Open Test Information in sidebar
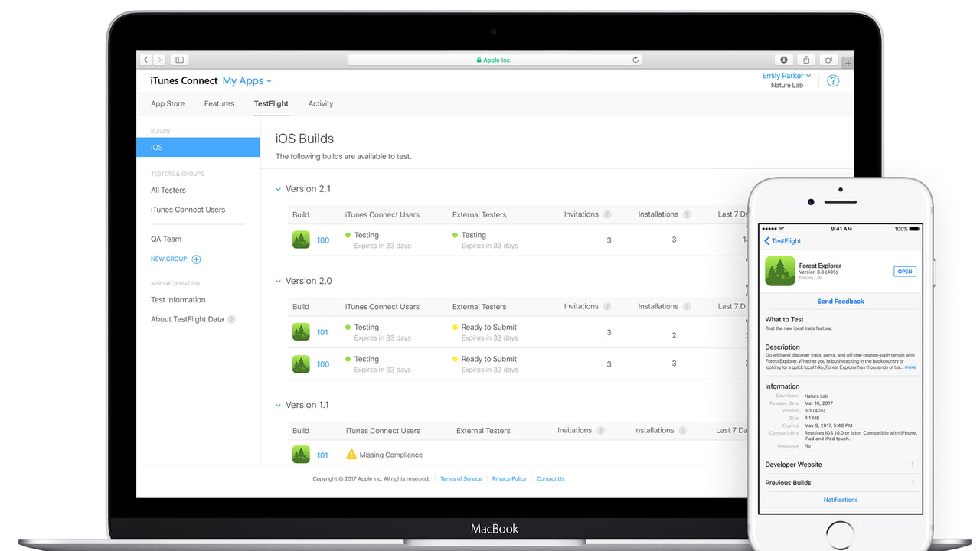 tap(178, 300)
